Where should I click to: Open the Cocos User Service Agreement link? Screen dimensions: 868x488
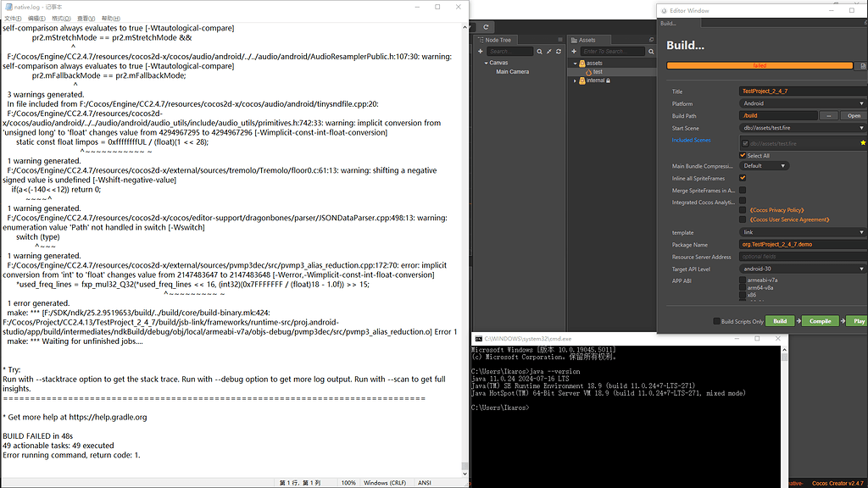click(789, 219)
